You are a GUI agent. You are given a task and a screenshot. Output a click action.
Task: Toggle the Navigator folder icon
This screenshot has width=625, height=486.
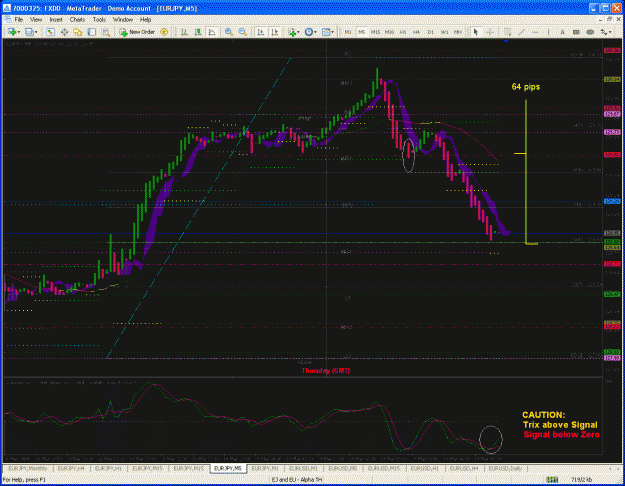click(78, 32)
